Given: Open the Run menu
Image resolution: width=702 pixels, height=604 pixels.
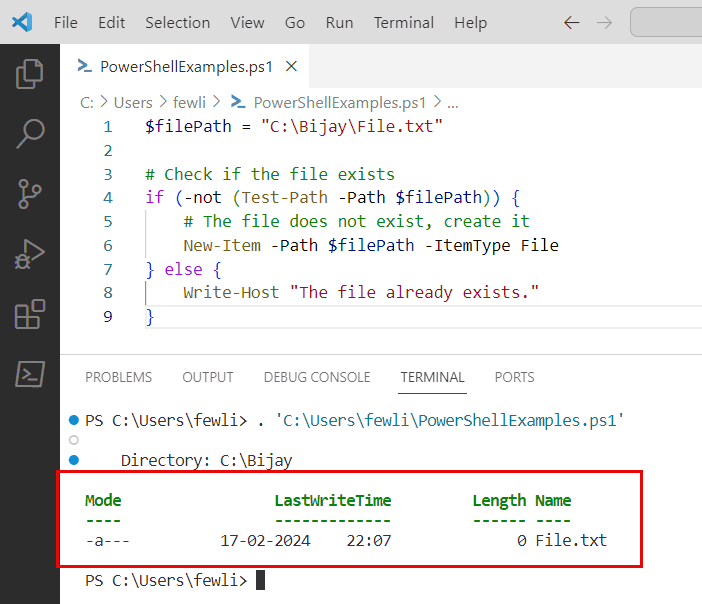Looking at the screenshot, I should (x=339, y=22).
